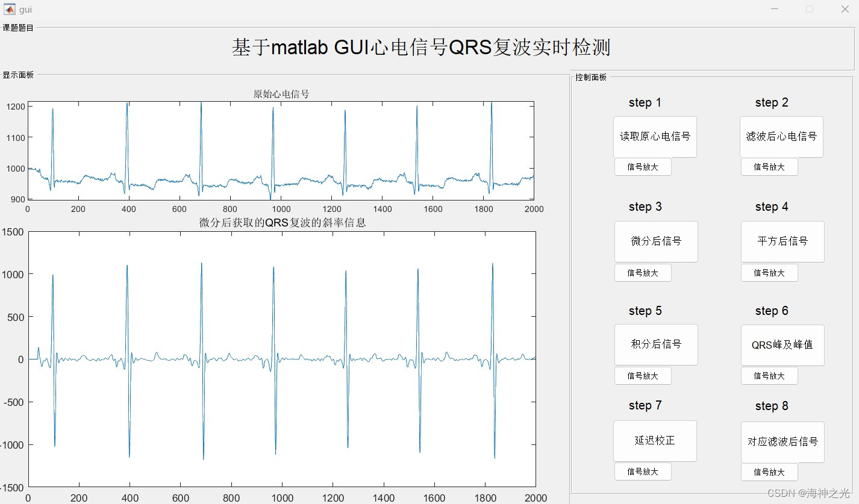859x504 pixels.
Task: Click the 课题题目 panel label
Action: 18,28
